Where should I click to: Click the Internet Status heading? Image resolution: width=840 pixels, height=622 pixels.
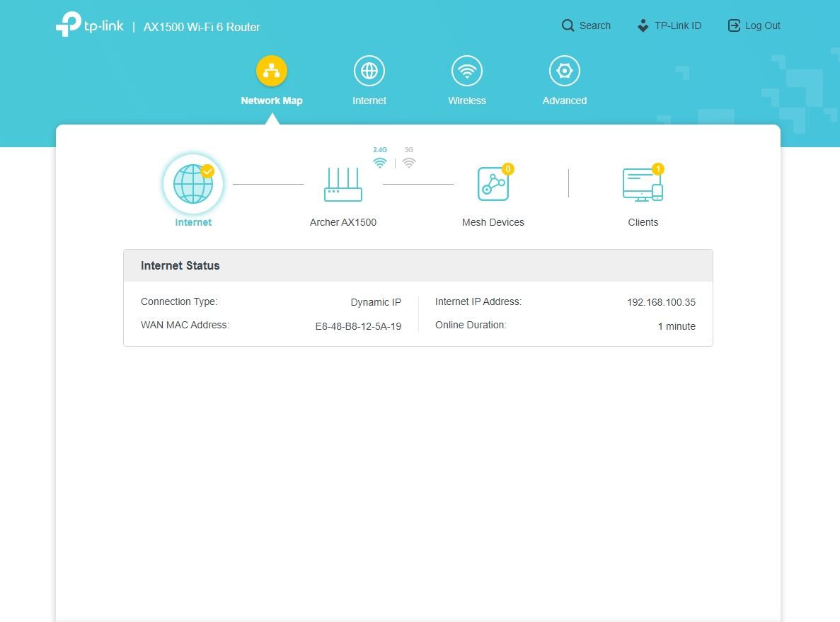click(180, 266)
